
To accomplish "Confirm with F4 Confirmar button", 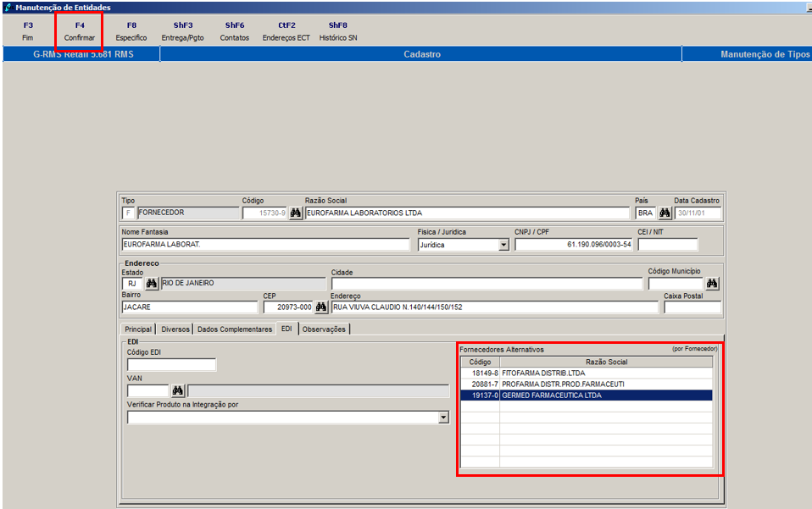I will [80, 31].
